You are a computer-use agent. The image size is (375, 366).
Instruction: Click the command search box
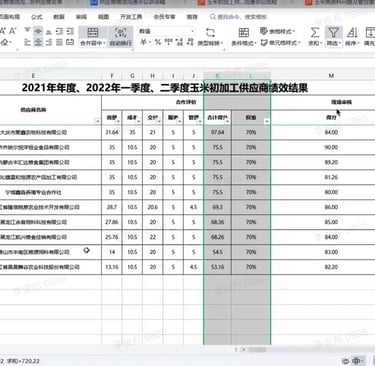click(x=239, y=17)
